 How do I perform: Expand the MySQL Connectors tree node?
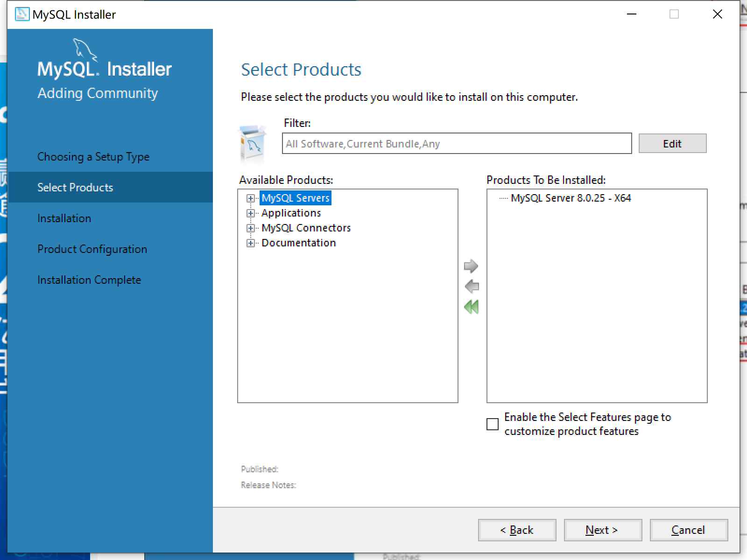pos(251,228)
